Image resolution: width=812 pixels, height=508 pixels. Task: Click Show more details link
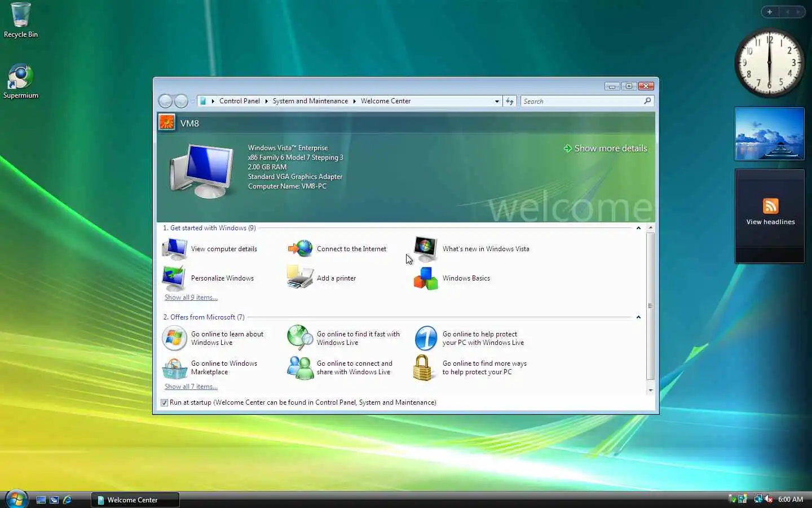(605, 148)
